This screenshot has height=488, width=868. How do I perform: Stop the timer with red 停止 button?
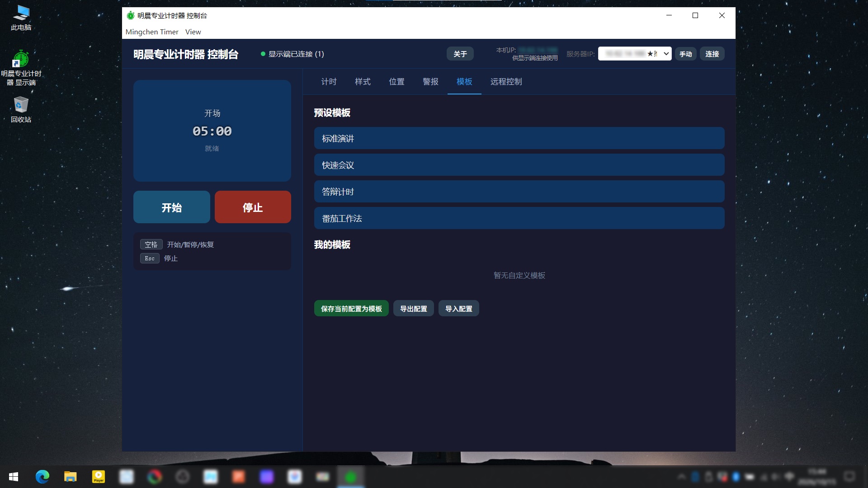(253, 207)
